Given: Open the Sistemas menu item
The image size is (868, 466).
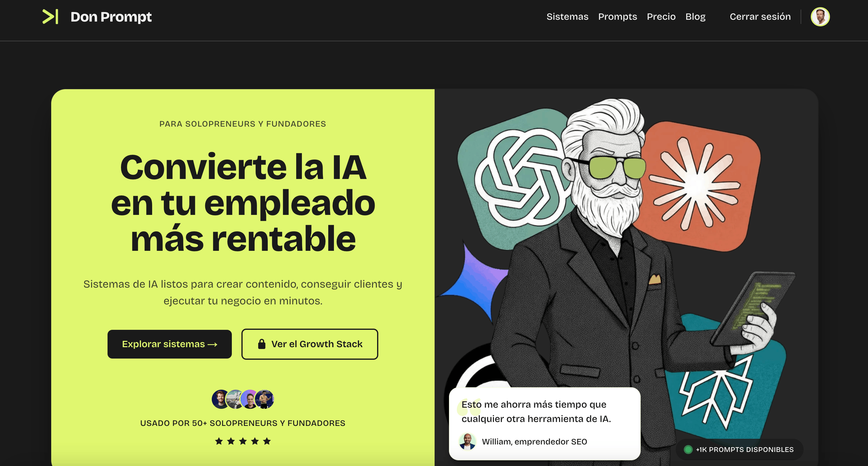Looking at the screenshot, I should [x=567, y=16].
